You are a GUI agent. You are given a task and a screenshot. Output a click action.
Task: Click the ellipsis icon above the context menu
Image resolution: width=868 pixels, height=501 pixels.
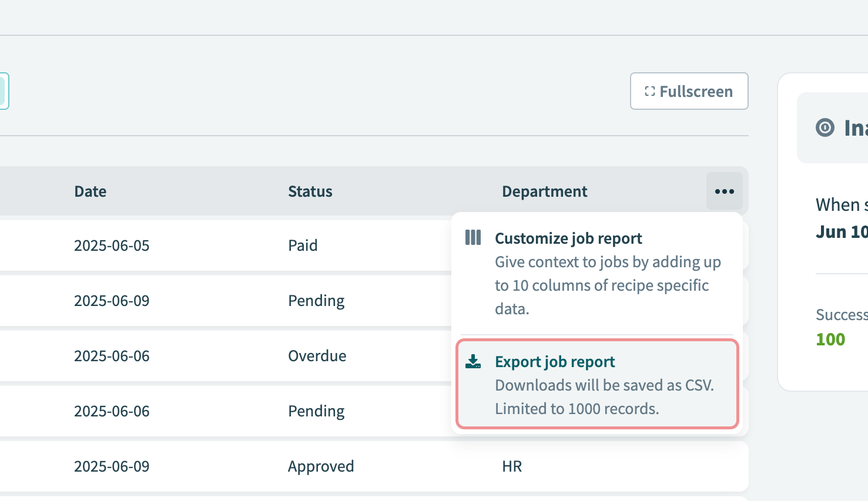click(x=724, y=191)
